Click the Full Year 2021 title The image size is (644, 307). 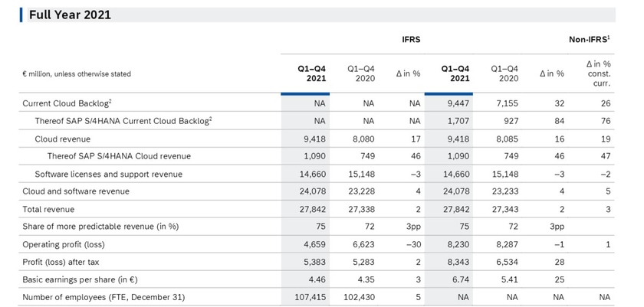pyautogui.click(x=70, y=15)
